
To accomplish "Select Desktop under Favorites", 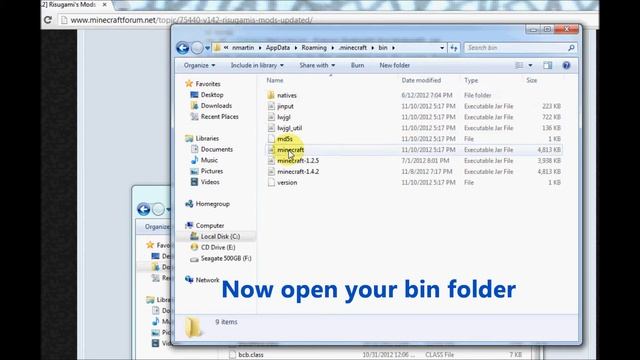I will [207, 95].
